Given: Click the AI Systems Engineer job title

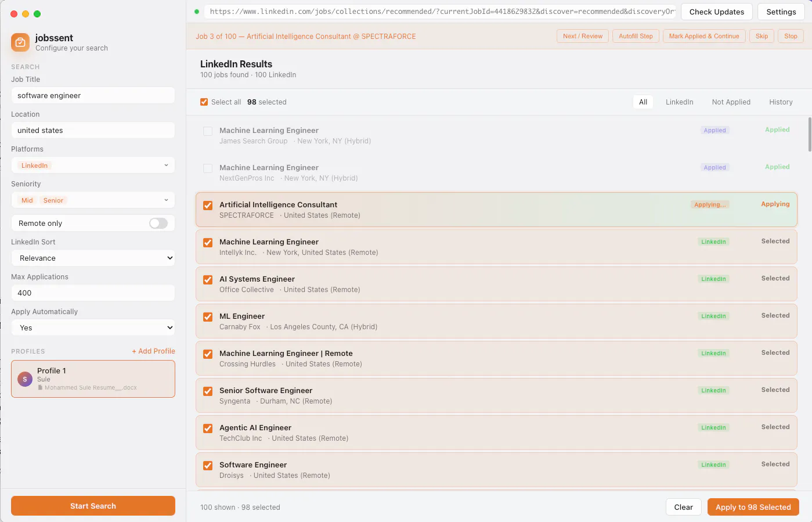Looking at the screenshot, I should tap(257, 279).
